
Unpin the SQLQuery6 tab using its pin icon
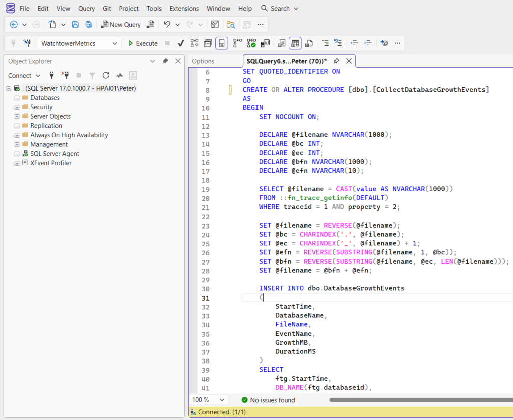pyautogui.click(x=336, y=61)
